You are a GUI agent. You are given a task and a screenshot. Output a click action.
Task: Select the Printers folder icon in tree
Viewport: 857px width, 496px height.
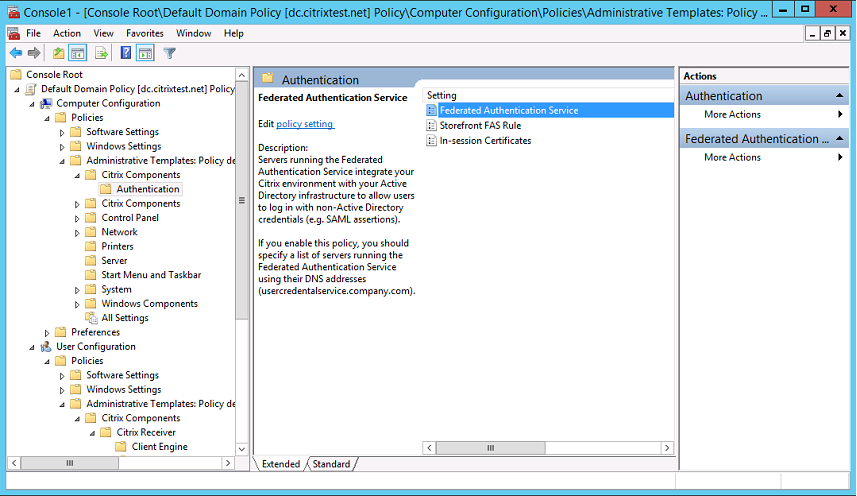91,246
